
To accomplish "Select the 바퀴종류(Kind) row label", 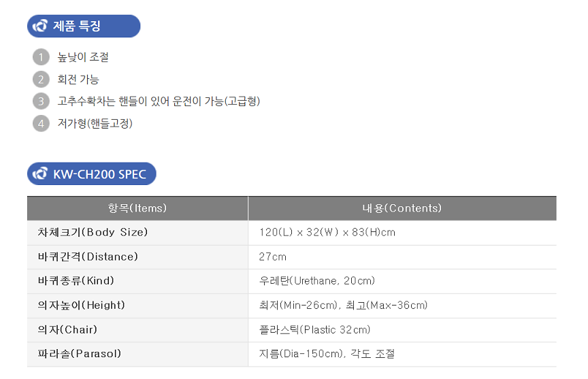I will [76, 281].
